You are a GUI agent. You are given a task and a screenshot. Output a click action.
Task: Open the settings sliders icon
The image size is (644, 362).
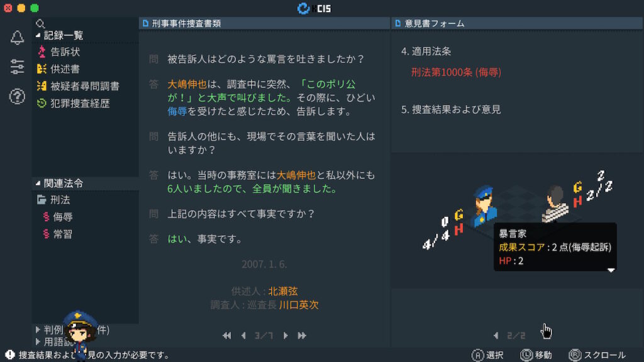[x=17, y=67]
